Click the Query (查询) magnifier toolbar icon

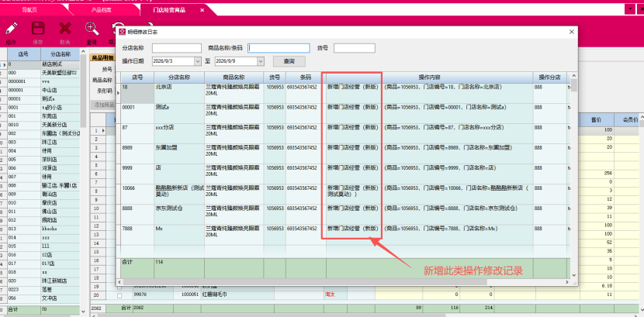tap(92, 29)
